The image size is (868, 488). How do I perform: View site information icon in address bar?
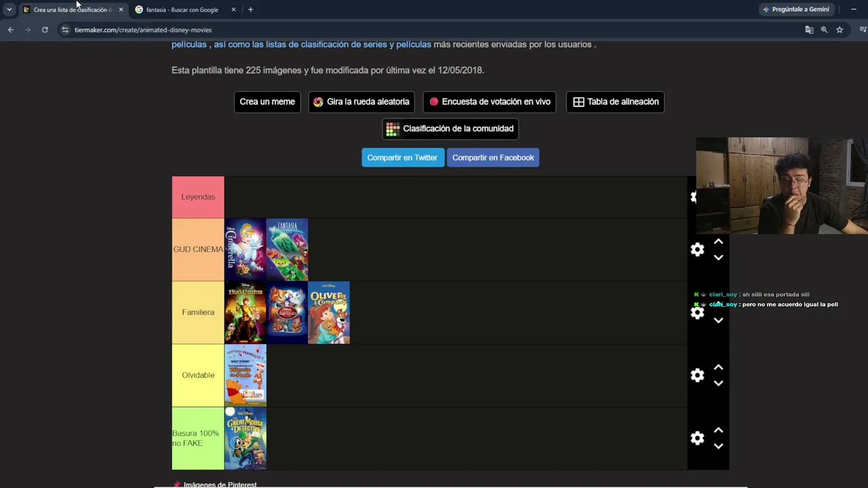[x=65, y=30]
